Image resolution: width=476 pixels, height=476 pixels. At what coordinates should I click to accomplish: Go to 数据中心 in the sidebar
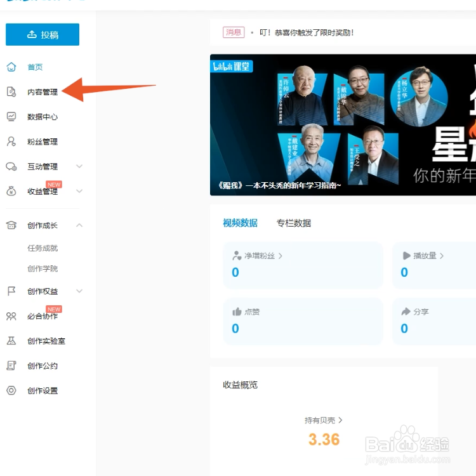tap(43, 117)
